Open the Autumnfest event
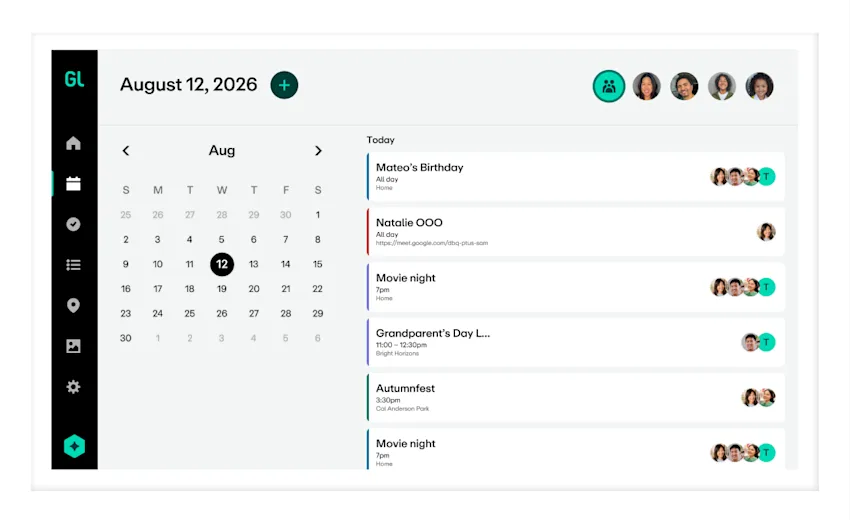The height and width of the screenshot is (520, 850). click(575, 398)
